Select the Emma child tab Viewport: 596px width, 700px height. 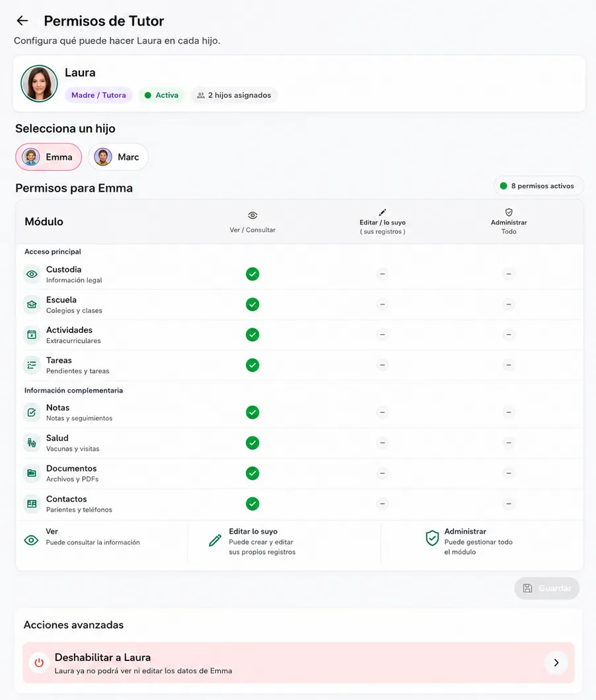pyautogui.click(x=49, y=157)
